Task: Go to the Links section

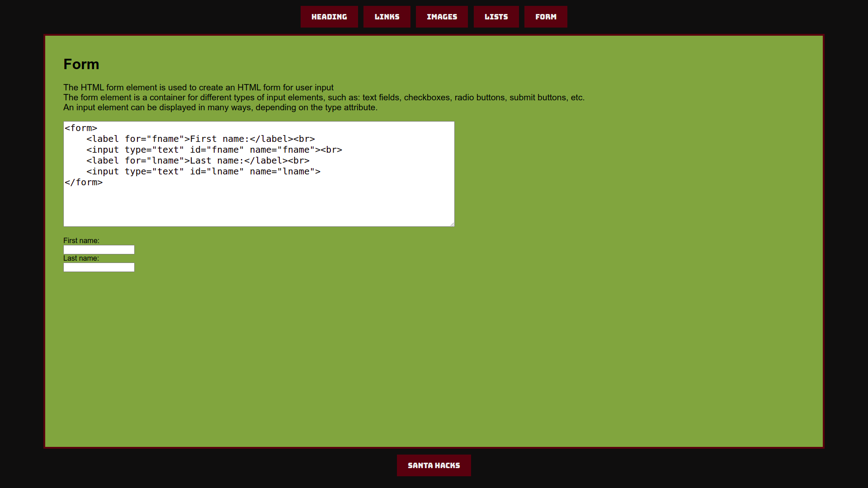Action: [387, 17]
